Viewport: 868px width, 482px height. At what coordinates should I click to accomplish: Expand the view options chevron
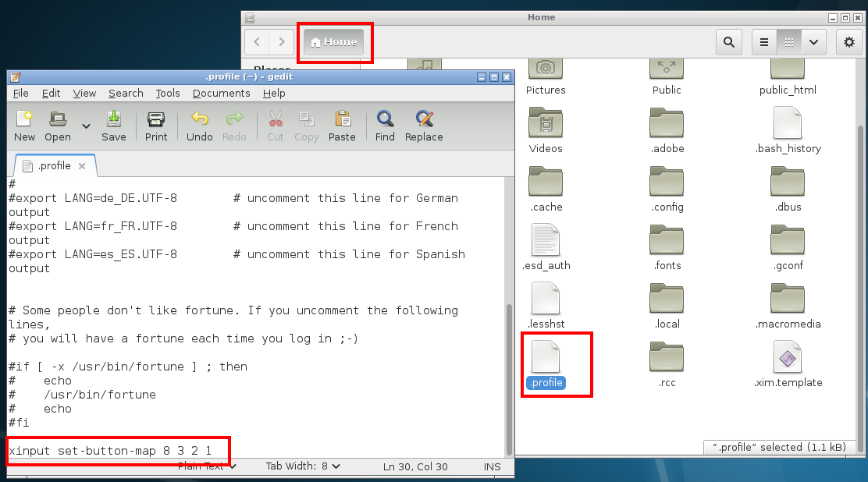tap(813, 42)
